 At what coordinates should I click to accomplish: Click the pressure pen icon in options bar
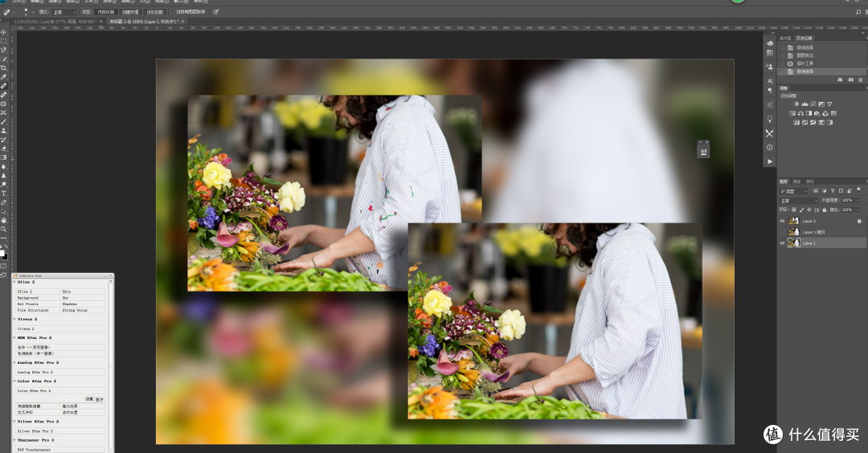pyautogui.click(x=215, y=11)
